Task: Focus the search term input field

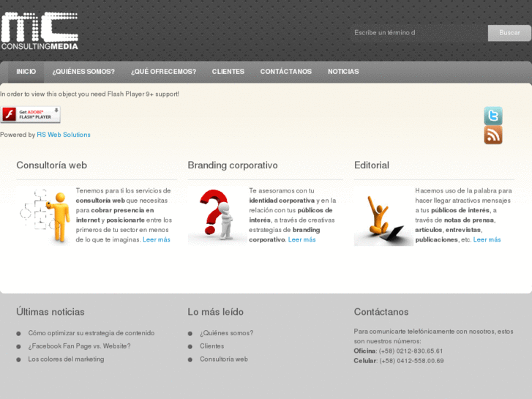Action: tap(419, 33)
